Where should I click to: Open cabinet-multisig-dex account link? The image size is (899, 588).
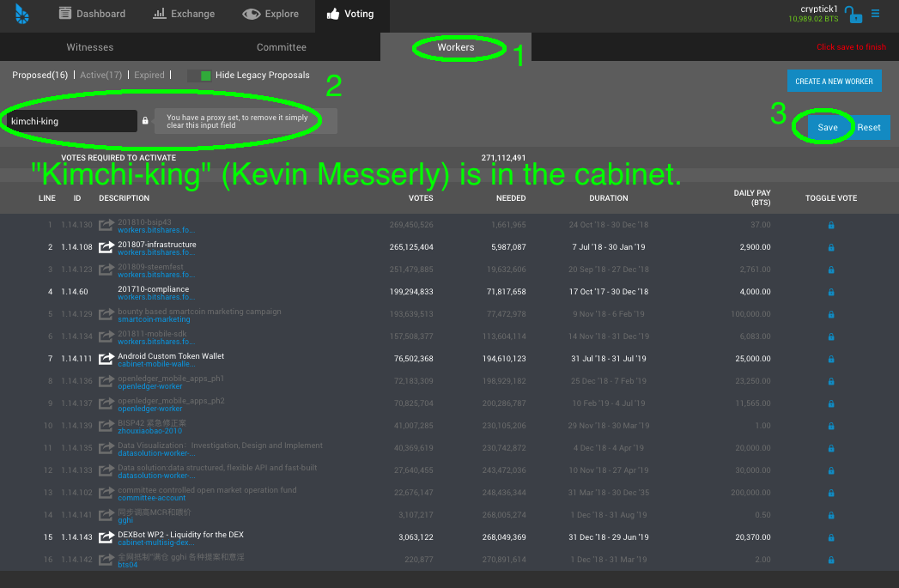tap(156, 543)
